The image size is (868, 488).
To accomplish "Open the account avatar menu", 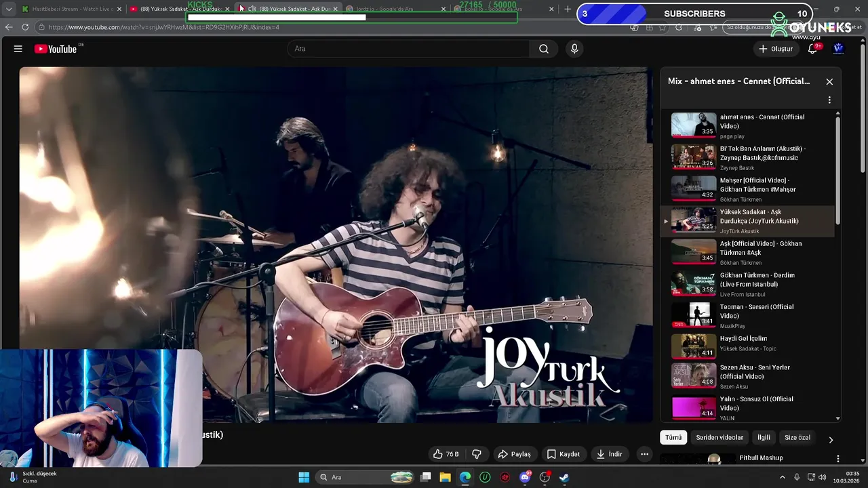I will [x=838, y=49].
